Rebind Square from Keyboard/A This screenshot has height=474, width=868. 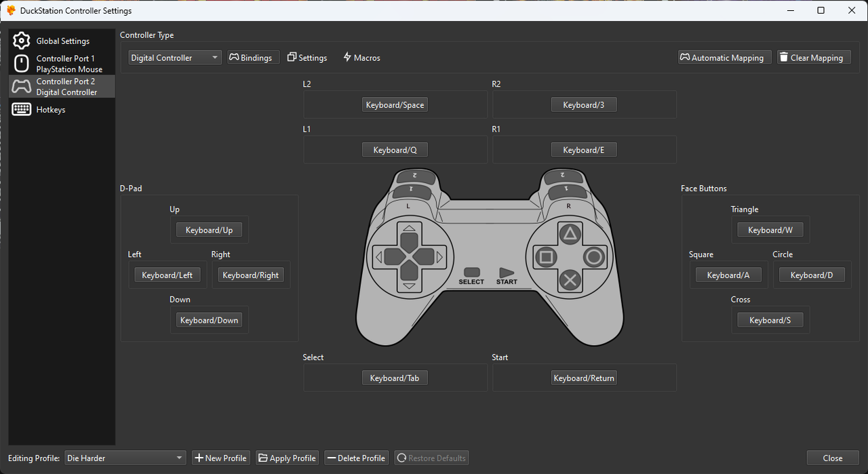pos(728,275)
